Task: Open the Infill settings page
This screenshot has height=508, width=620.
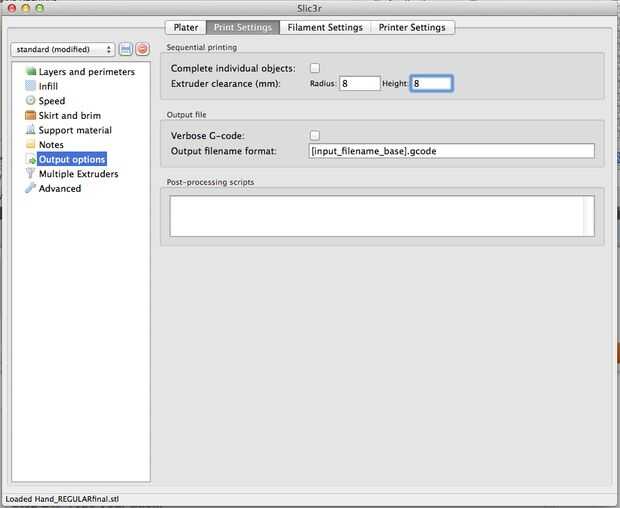Action: 48,86
